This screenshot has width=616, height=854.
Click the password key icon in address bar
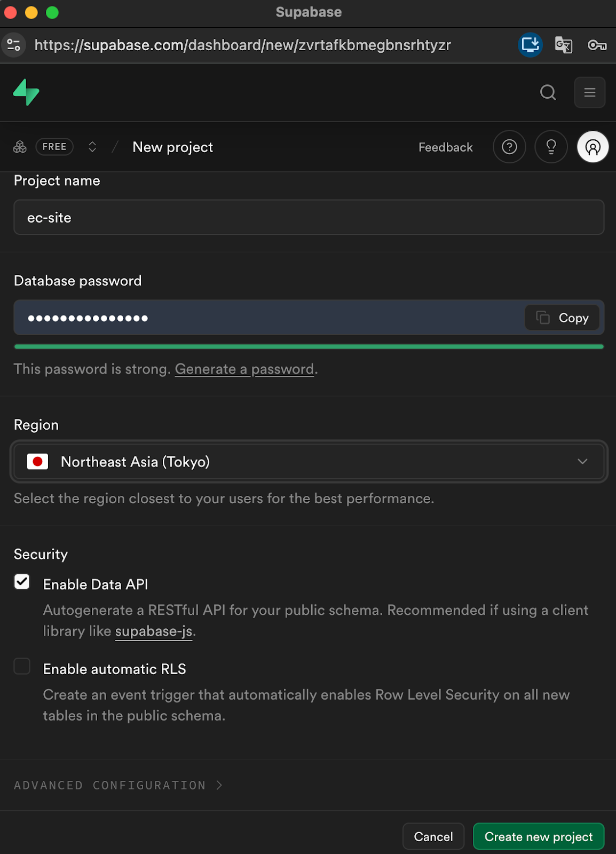pyautogui.click(x=596, y=45)
